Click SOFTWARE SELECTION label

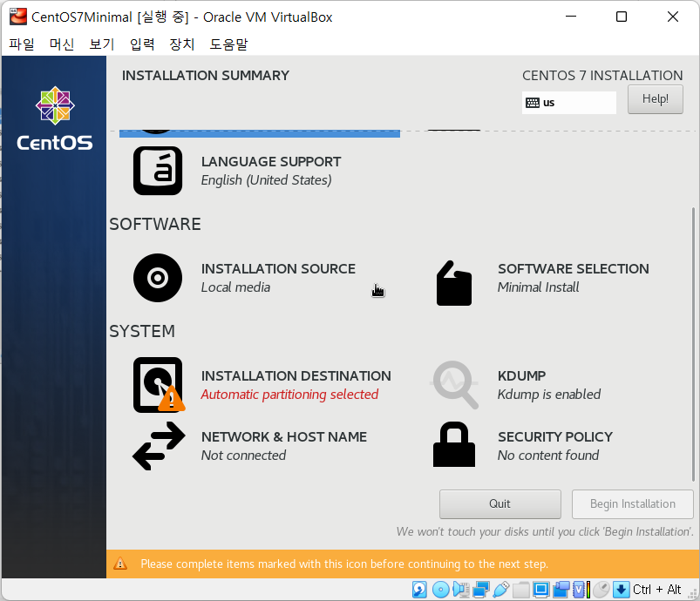pos(574,269)
